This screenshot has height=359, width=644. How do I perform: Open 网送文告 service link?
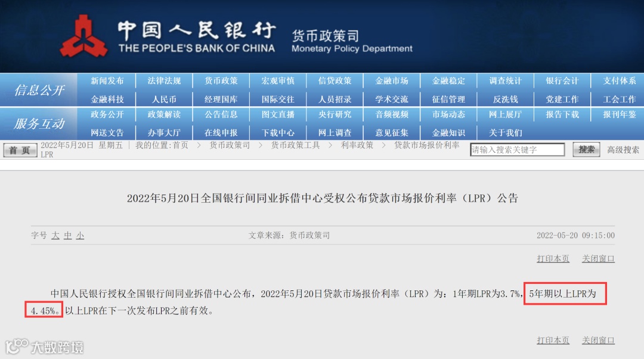pyautogui.click(x=107, y=132)
